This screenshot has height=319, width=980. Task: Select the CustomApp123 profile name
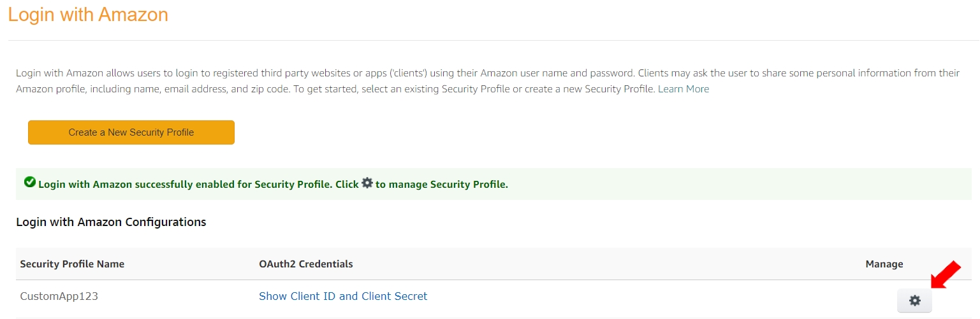[59, 296]
